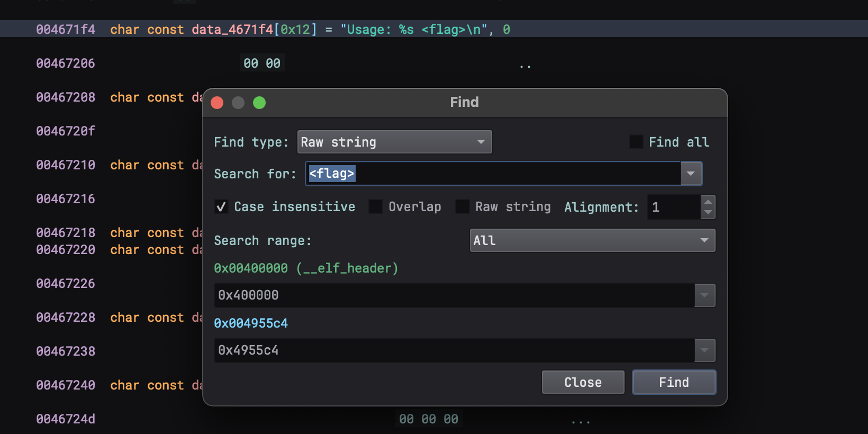Expand the start address dropdown arrow

pos(705,295)
